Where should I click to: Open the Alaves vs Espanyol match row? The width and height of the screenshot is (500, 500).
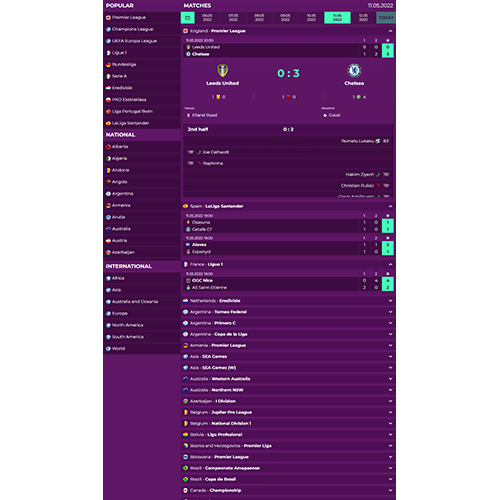[288, 248]
